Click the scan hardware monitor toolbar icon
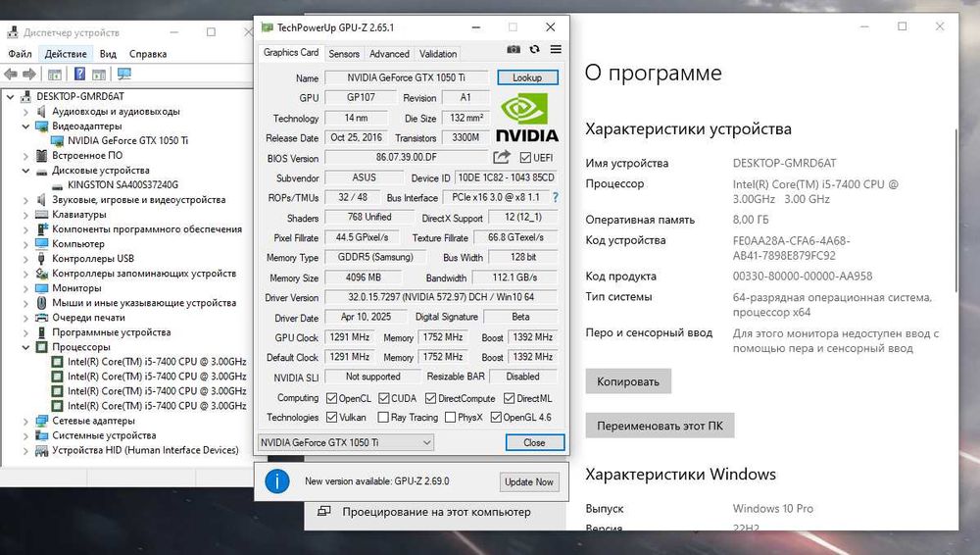Screen dimensions: 980x555 (124, 74)
